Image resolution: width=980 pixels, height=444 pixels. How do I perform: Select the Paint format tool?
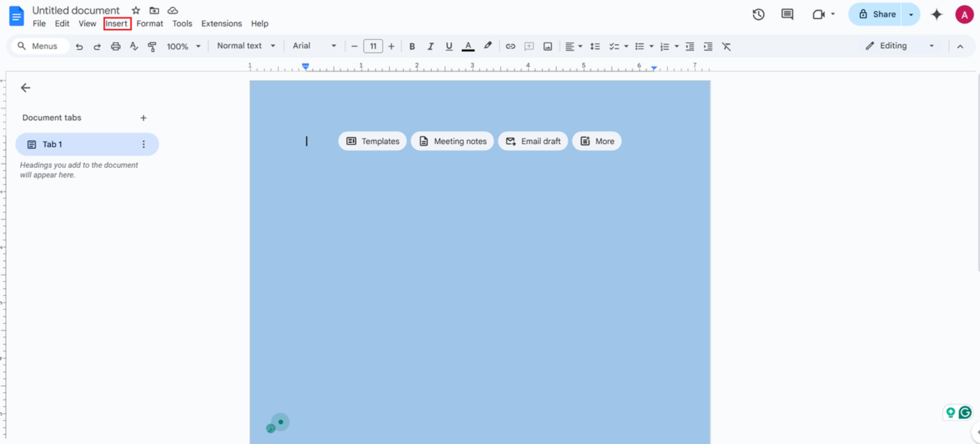click(152, 46)
